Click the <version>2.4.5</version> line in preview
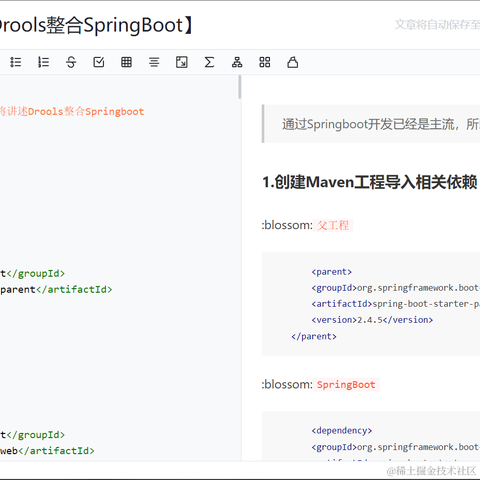The width and height of the screenshot is (480, 480). tap(372, 320)
